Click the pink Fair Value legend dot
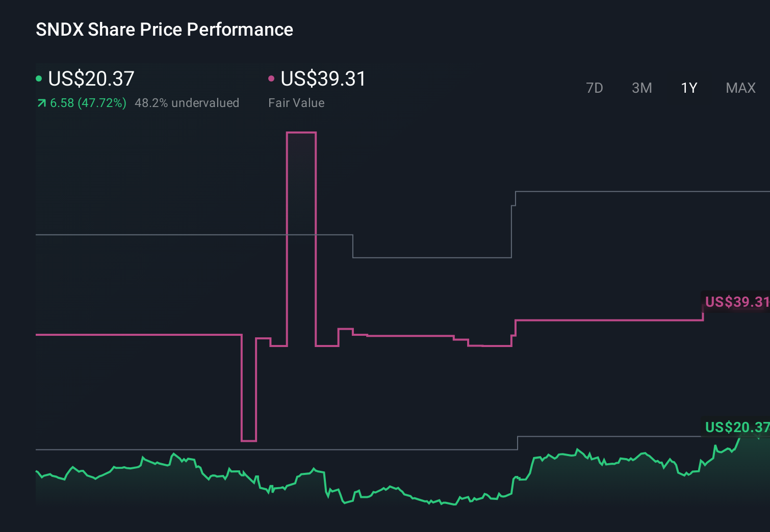Screen dimensions: 770x532 [x=272, y=78]
